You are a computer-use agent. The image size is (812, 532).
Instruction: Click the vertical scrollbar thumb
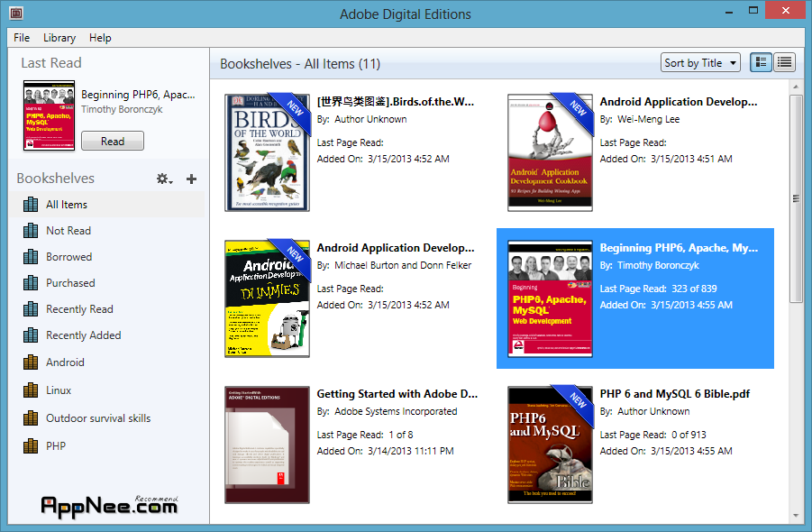pos(796,198)
